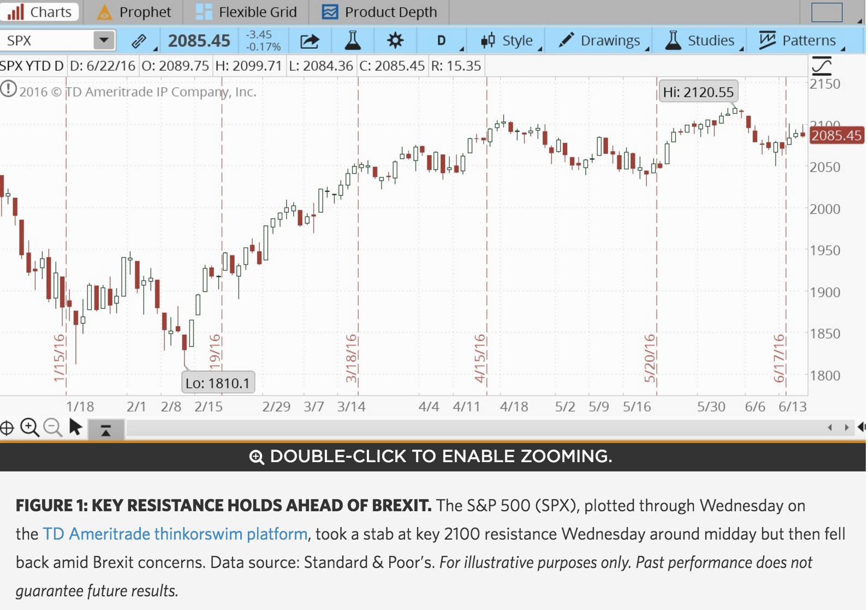Click the SPX YTD D chart label
The image size is (868, 610).
coord(32,66)
